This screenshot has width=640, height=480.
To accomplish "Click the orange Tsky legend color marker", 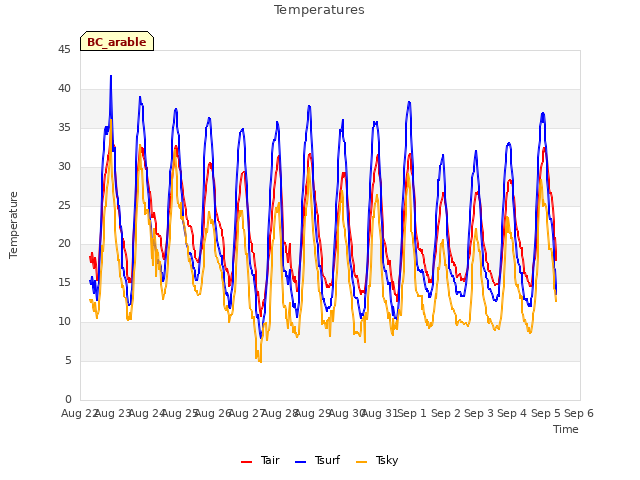I will (x=362, y=462).
